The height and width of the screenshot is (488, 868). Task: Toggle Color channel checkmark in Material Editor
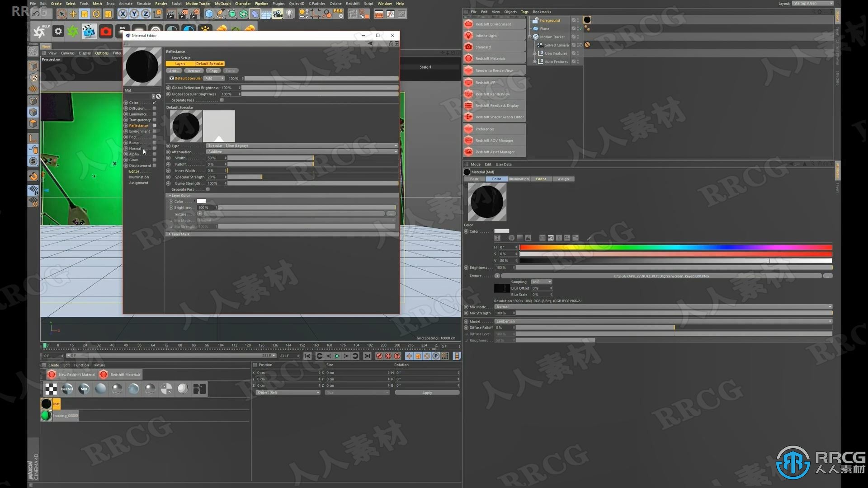[x=154, y=103]
